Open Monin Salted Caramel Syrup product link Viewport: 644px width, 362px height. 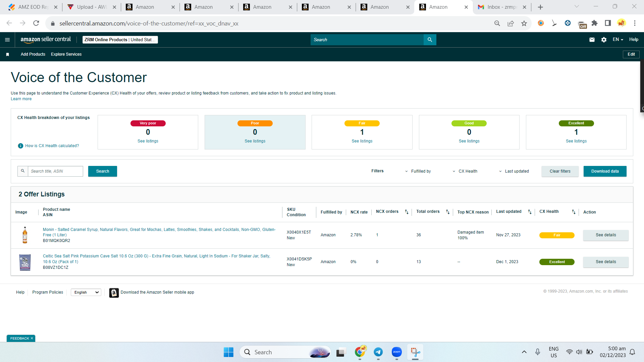tap(159, 232)
